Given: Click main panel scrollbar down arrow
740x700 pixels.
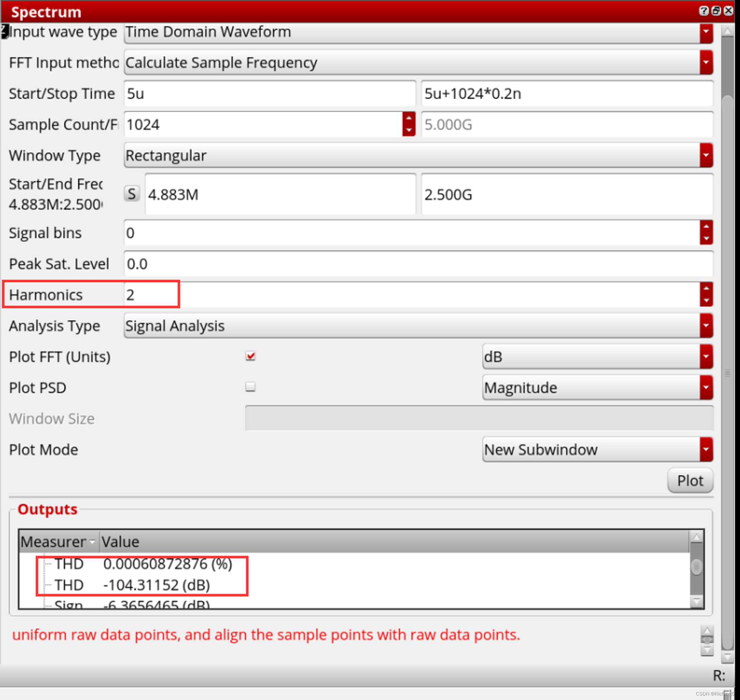Looking at the screenshot, I should 728,657.
